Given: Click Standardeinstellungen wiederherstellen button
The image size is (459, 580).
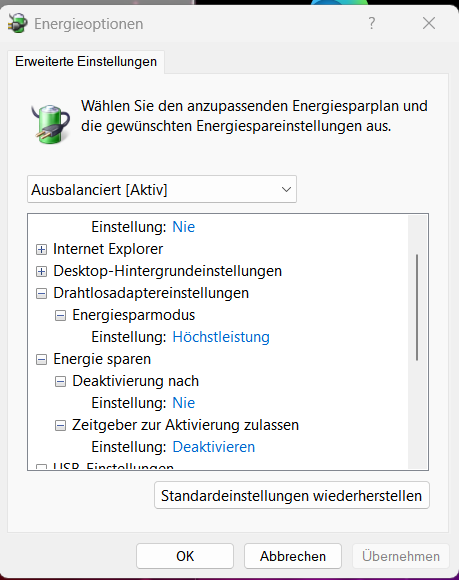Looking at the screenshot, I should (292, 495).
